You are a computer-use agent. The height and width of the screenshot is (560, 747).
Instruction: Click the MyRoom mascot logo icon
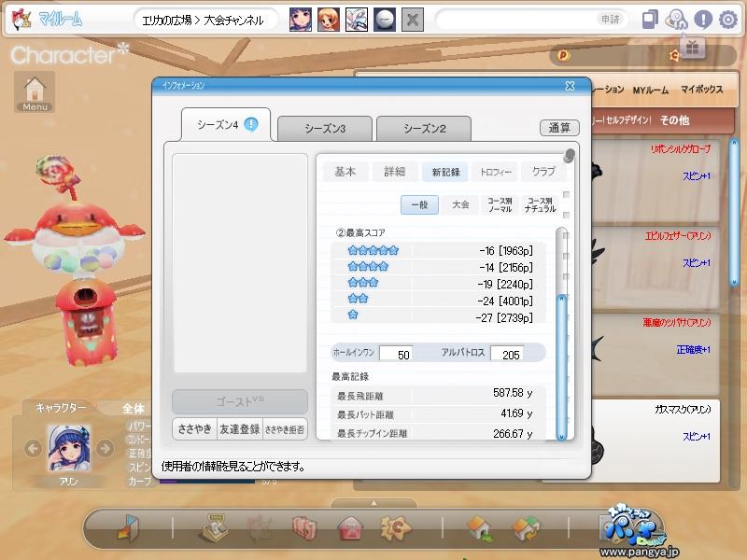[21, 20]
